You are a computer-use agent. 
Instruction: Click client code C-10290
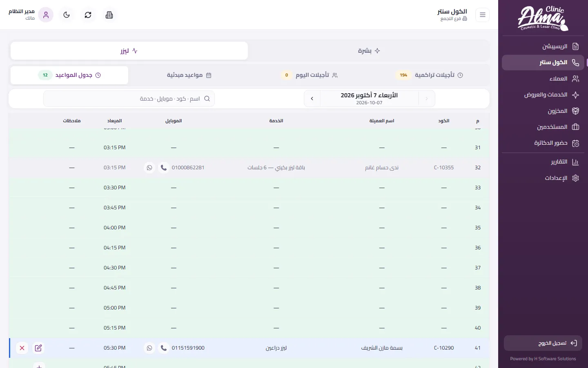pos(444,348)
